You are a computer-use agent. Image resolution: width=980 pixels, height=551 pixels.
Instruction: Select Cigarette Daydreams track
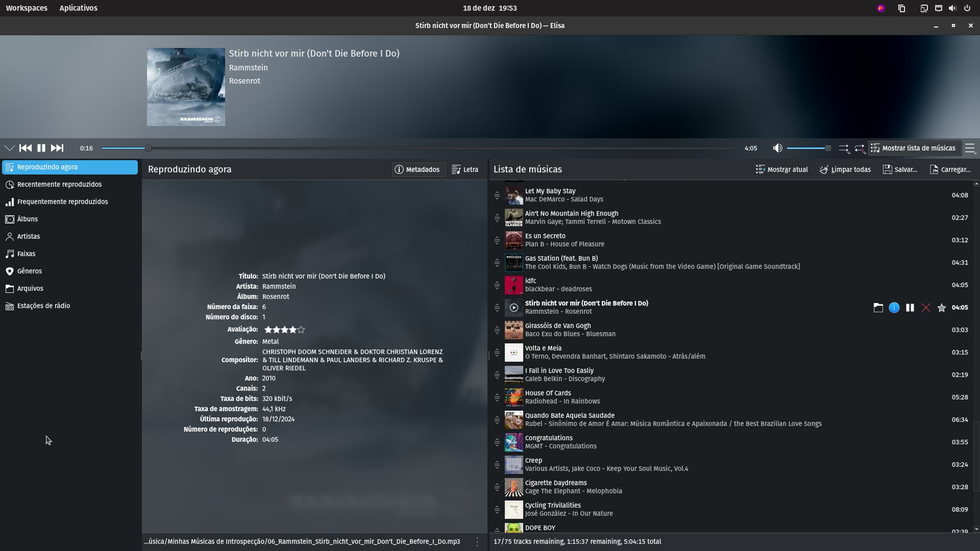click(x=730, y=487)
